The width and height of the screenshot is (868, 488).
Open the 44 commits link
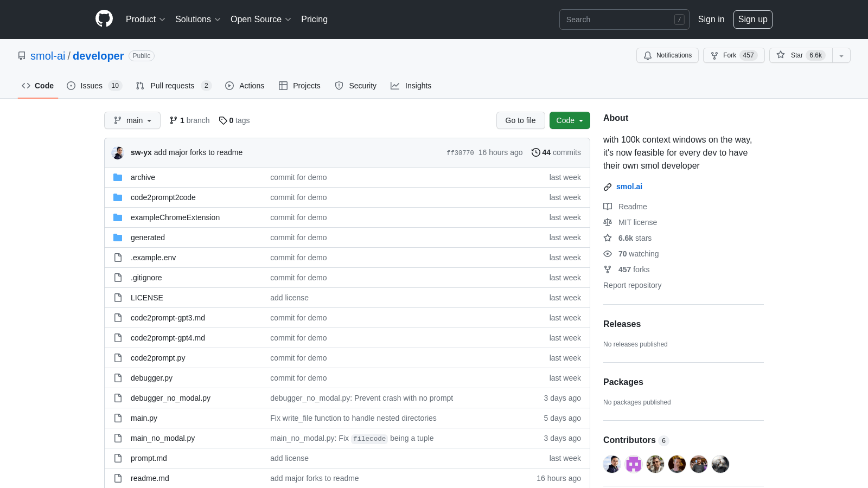(556, 152)
